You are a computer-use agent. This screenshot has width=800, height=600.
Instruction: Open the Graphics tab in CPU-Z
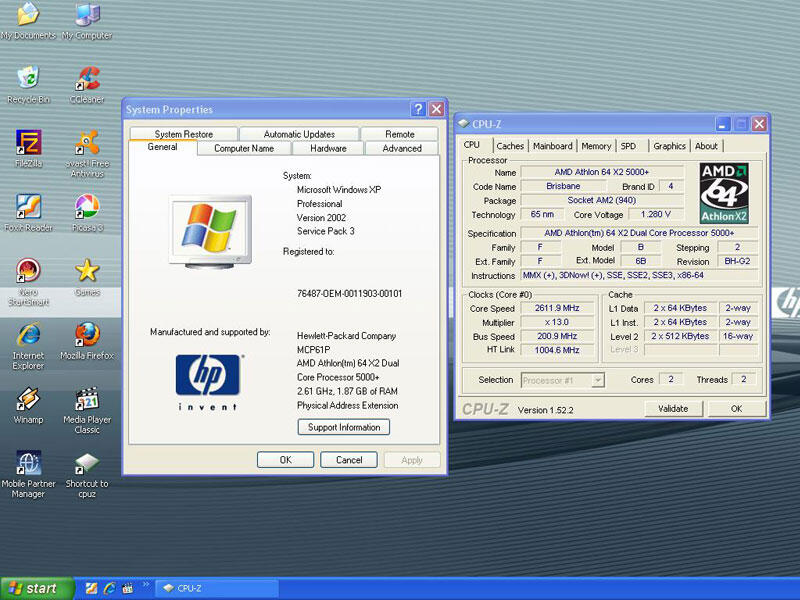click(x=669, y=146)
